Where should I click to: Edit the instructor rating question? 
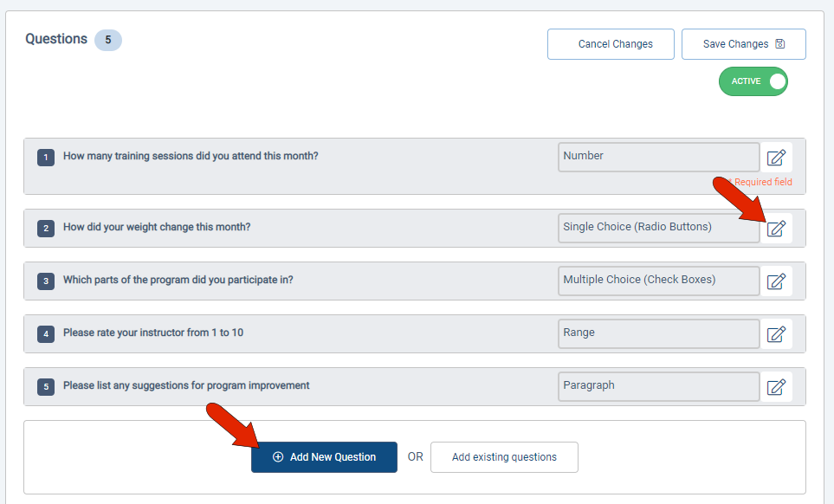(x=776, y=333)
